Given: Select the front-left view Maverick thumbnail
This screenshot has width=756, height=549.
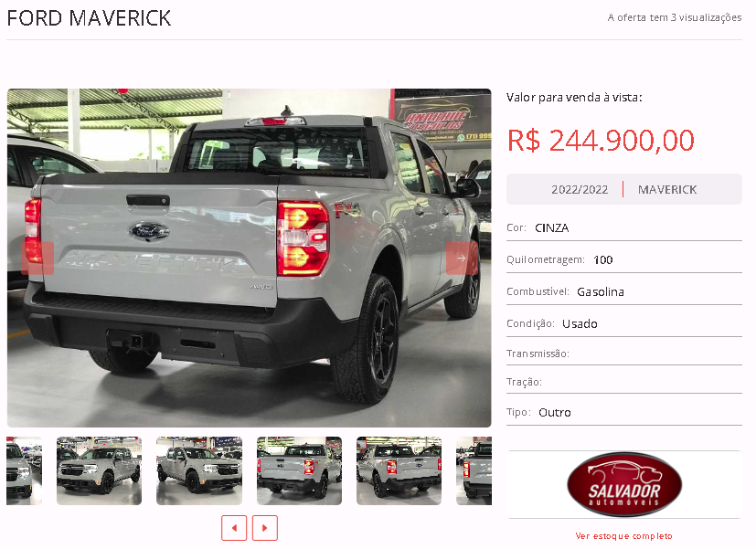Looking at the screenshot, I should (100, 470).
